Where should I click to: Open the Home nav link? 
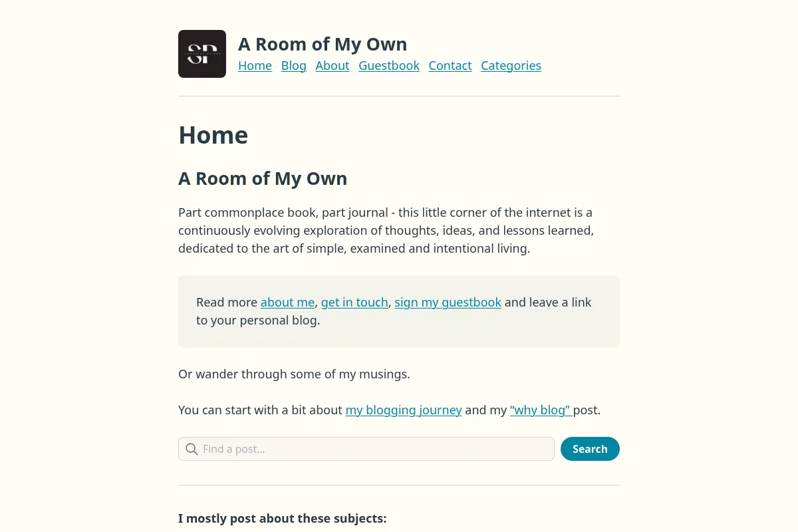[x=255, y=65]
